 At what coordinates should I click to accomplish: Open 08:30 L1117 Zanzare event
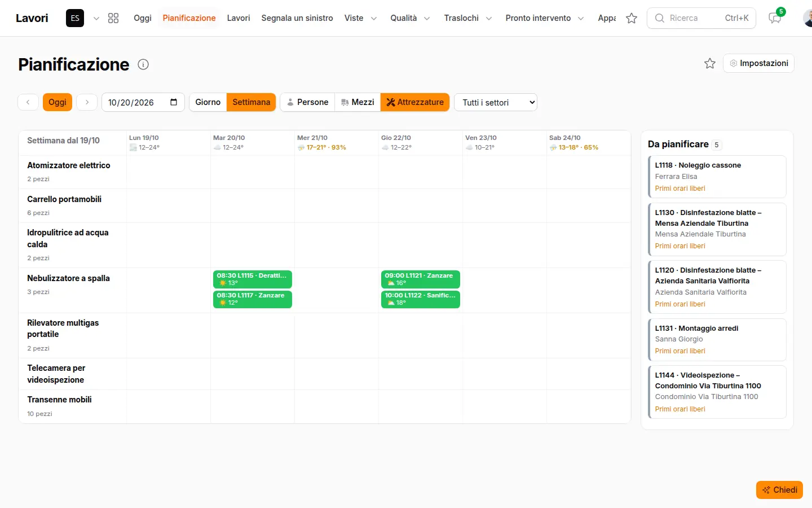(253, 299)
